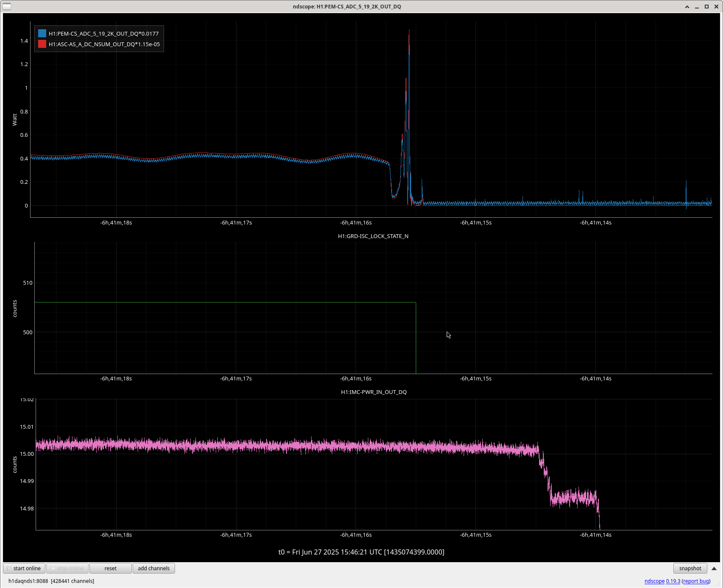Open the add channels dialog
Image resolution: width=723 pixels, height=588 pixels.
(154, 568)
